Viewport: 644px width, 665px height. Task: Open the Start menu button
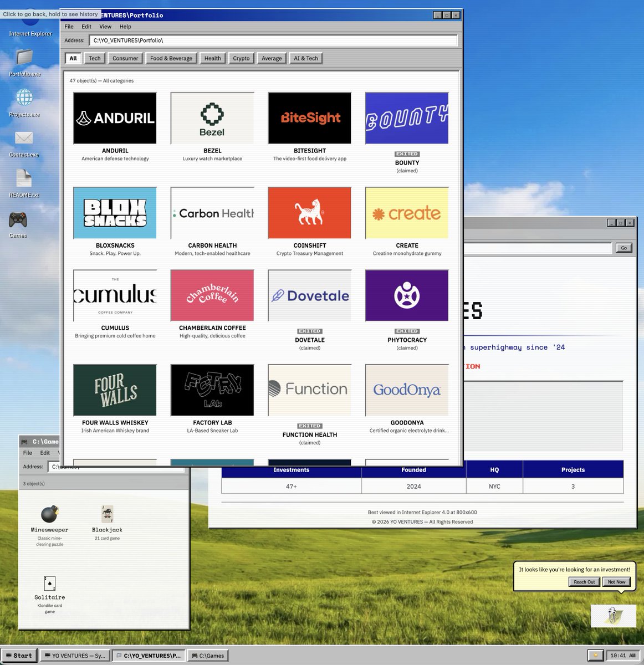point(19,656)
